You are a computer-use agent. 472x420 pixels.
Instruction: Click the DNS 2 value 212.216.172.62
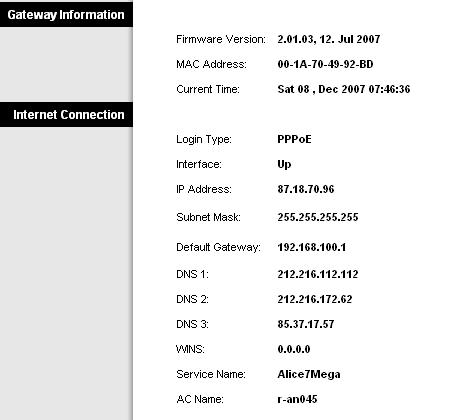(x=315, y=299)
